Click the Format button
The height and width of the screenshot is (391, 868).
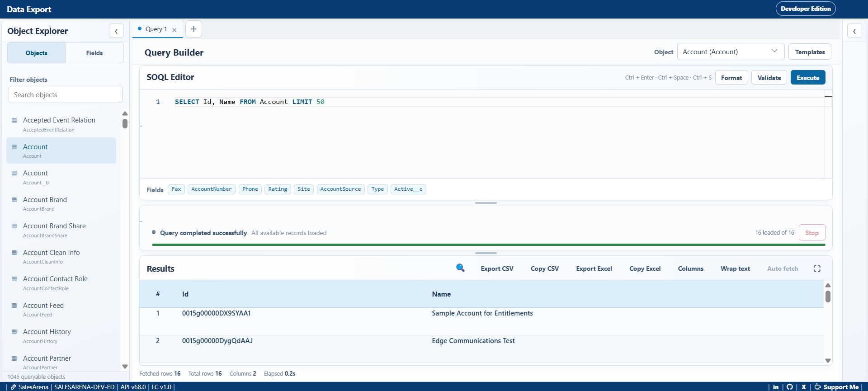tap(731, 78)
